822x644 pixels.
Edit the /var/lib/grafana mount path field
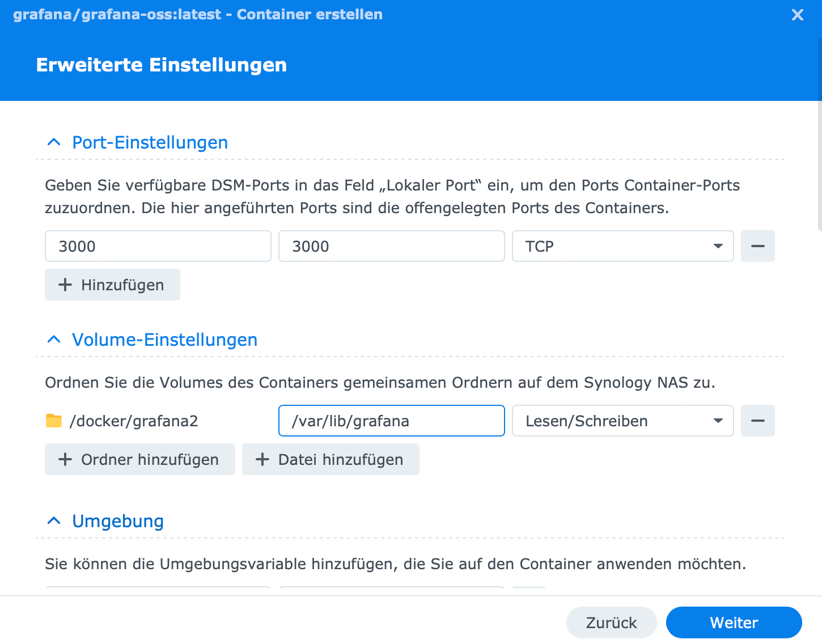391,421
